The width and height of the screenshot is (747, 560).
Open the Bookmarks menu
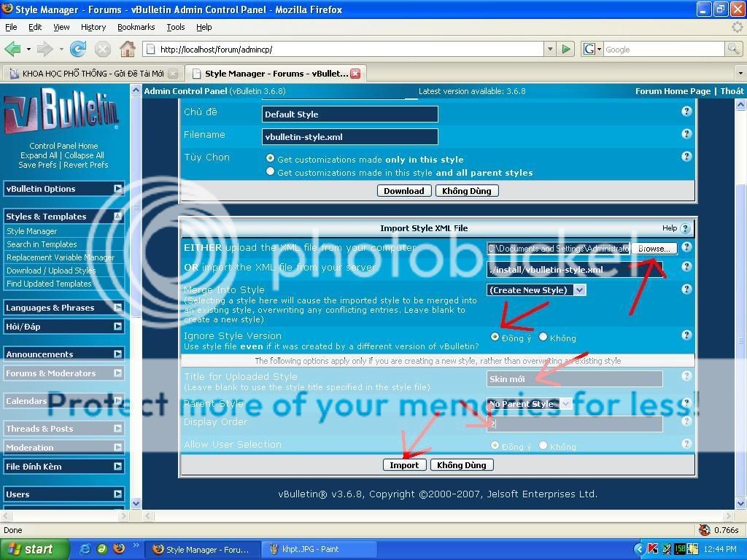click(136, 27)
